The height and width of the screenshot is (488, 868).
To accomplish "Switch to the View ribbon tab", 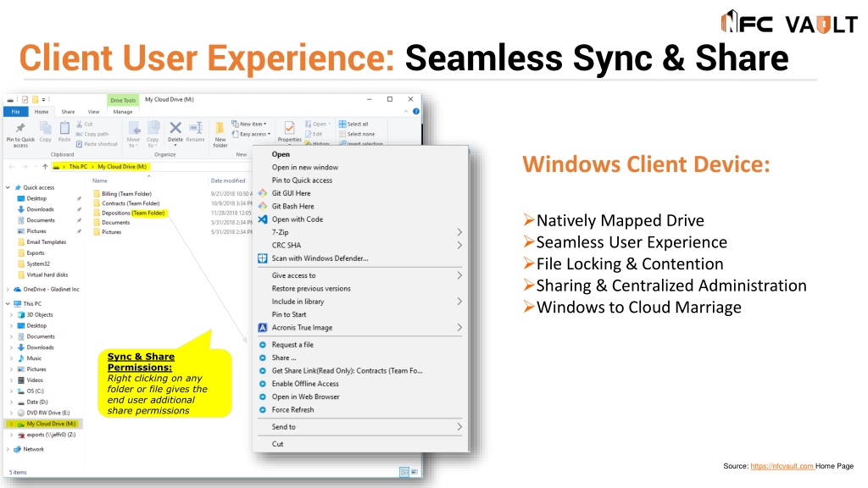I will click(x=93, y=112).
